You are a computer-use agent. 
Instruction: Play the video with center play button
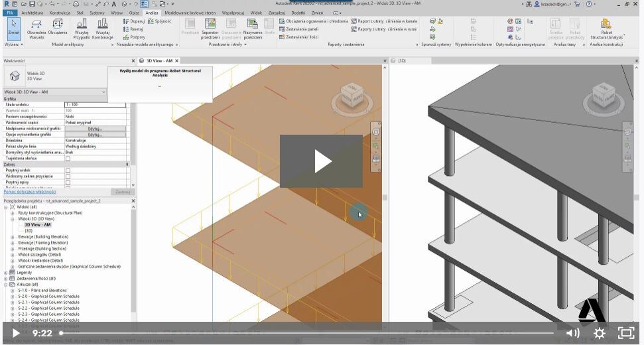point(321,161)
